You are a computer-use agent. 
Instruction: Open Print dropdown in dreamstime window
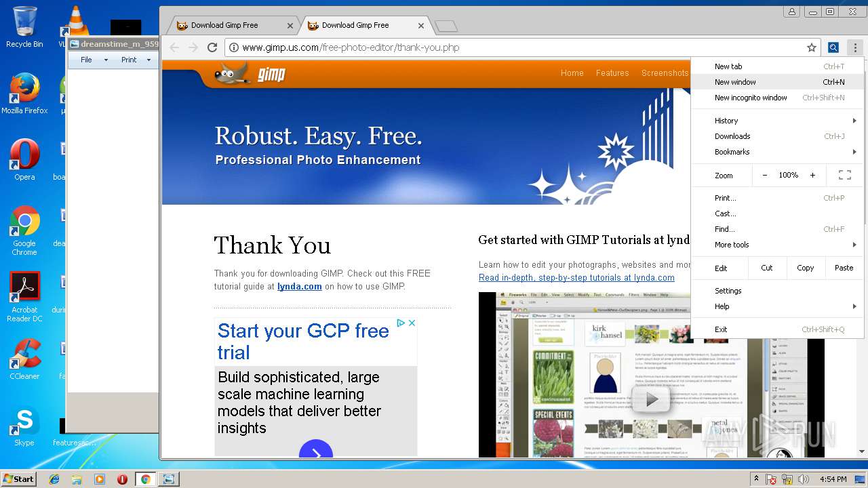(x=135, y=60)
